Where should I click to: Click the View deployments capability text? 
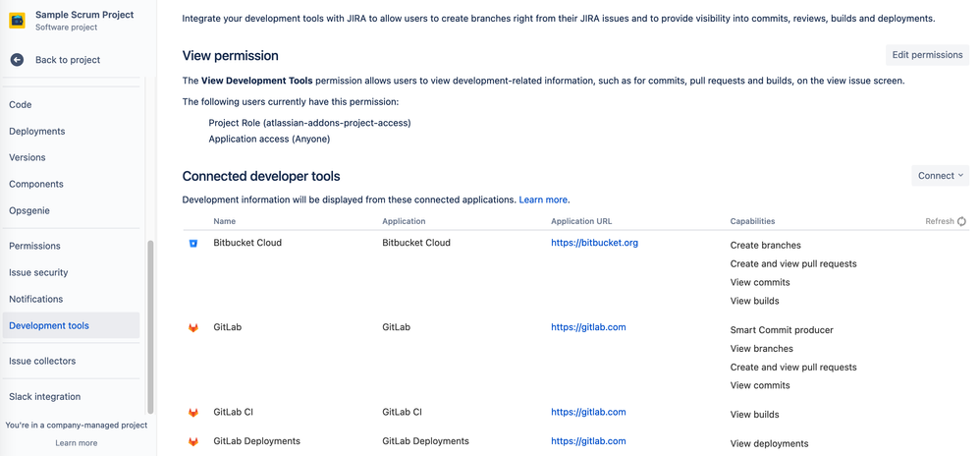(770, 444)
